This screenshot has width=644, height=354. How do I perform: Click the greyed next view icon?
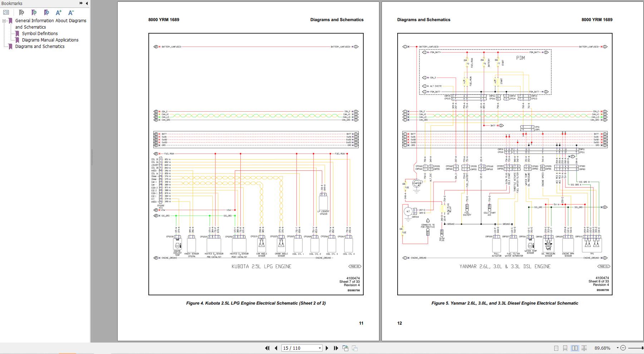(355, 348)
